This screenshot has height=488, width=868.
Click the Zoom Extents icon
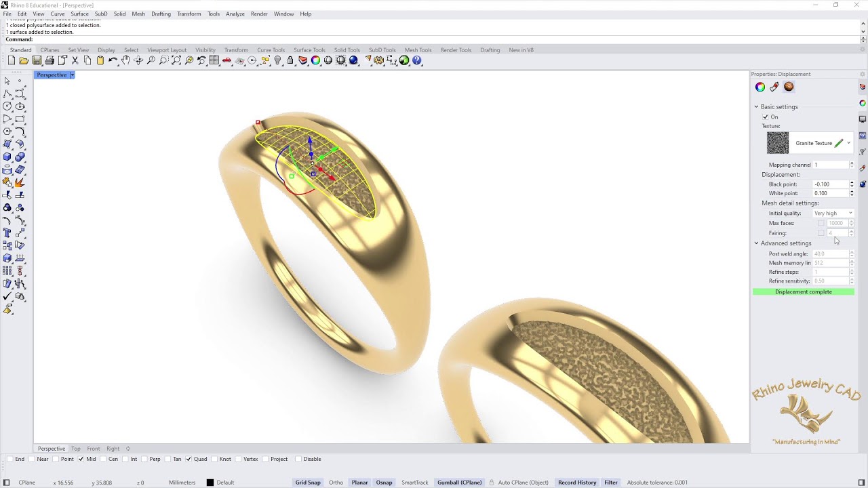[176, 60]
